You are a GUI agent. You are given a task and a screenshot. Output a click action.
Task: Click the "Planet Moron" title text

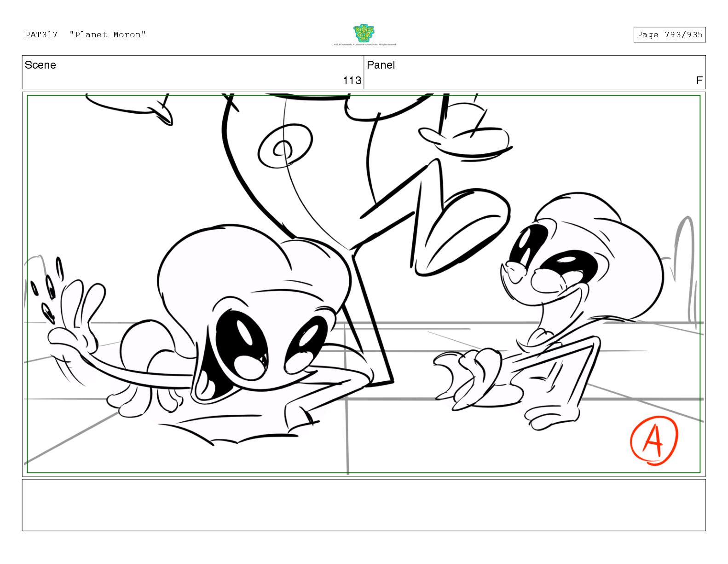[108, 35]
